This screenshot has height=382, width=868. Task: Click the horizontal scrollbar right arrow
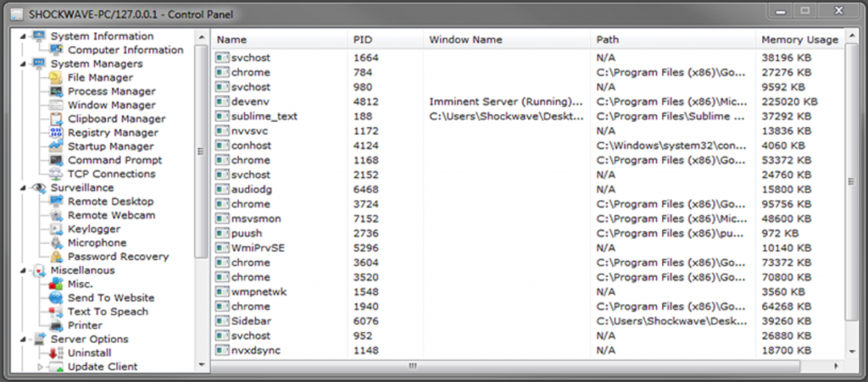point(836,365)
